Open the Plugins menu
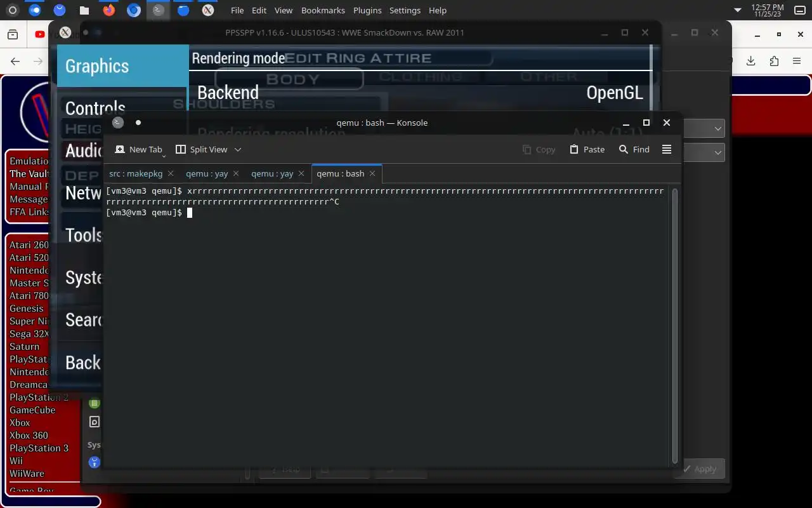Image resolution: width=812 pixels, height=508 pixels. [x=367, y=10]
